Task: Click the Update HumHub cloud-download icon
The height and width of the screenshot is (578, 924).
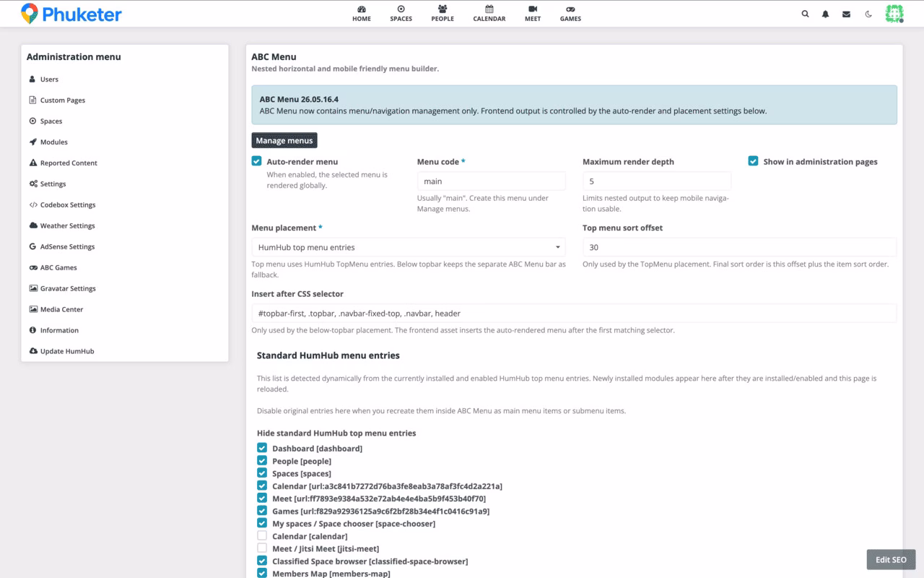Action: (33, 352)
